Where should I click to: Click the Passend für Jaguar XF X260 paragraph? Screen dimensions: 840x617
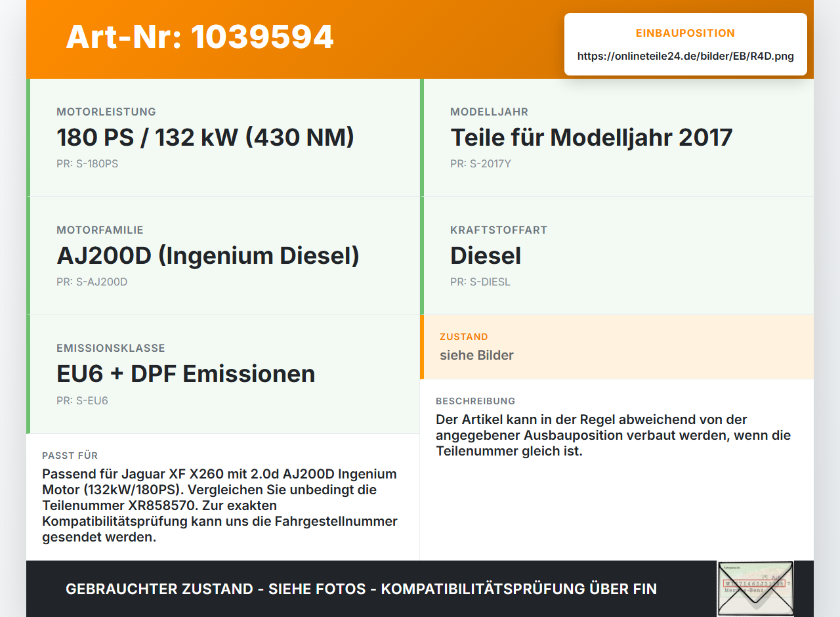point(220,505)
